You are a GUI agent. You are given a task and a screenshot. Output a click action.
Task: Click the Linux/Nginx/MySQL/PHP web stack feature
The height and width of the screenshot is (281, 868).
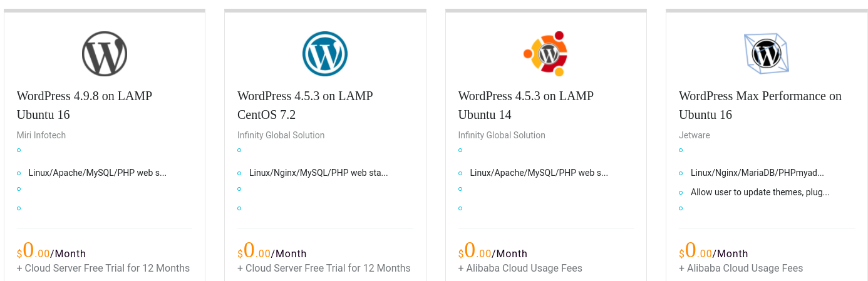tap(318, 173)
